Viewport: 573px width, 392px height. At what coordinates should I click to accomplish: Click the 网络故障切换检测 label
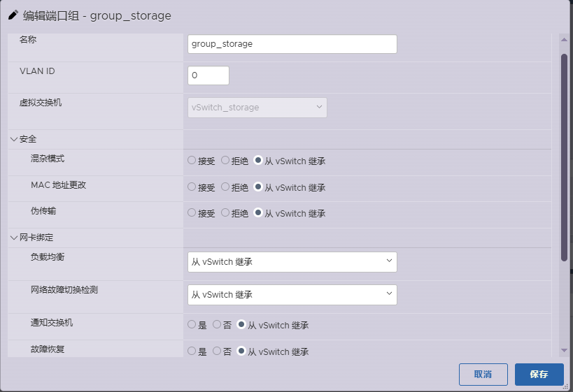64,290
